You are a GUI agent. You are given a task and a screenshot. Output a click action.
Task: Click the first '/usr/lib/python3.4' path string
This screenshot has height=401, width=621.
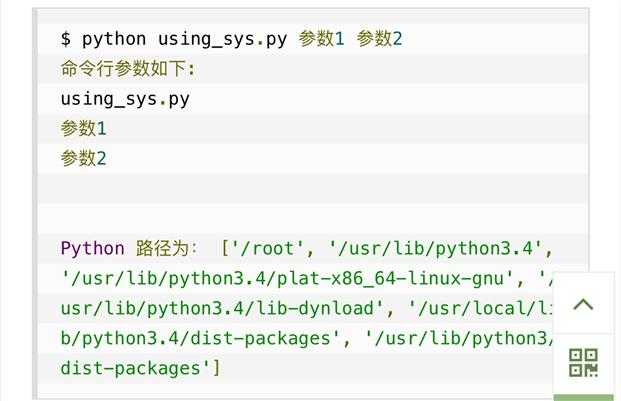tap(434, 249)
